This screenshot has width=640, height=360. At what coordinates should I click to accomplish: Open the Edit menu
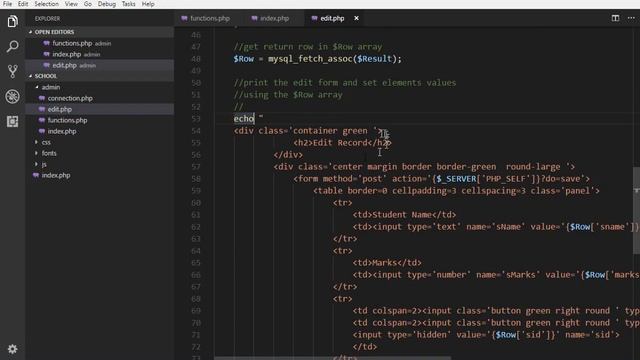tap(23, 4)
